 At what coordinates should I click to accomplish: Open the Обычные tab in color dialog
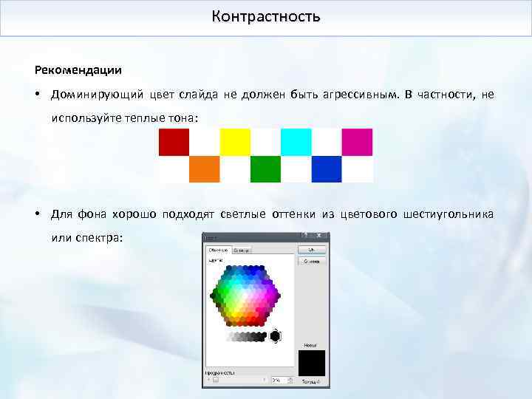pos(218,250)
